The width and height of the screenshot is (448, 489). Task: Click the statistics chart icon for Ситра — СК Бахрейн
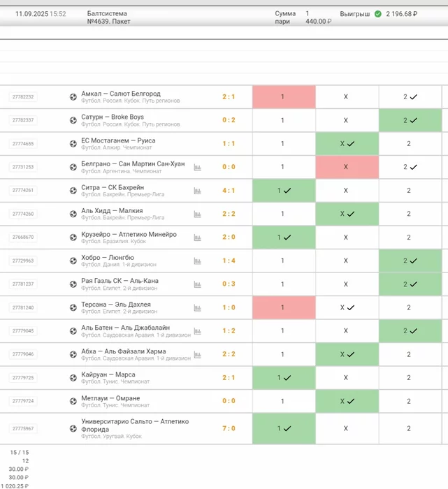tap(197, 191)
